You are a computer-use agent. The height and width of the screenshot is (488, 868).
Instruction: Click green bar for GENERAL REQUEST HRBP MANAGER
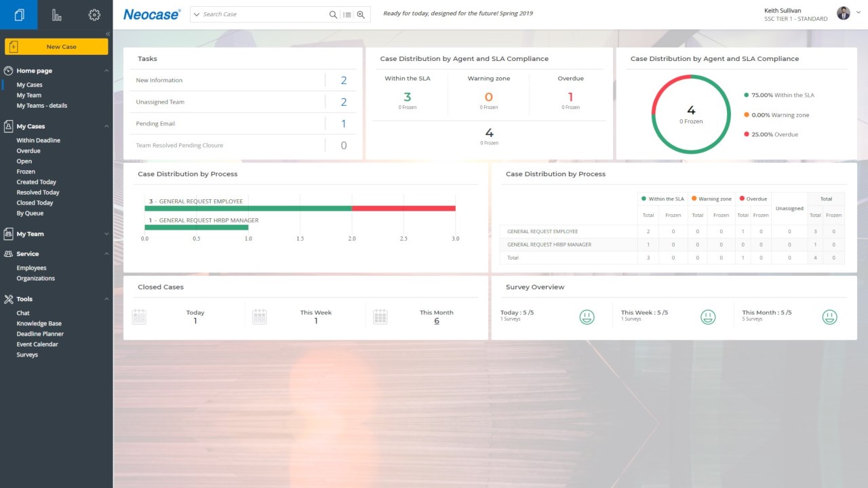click(197, 228)
